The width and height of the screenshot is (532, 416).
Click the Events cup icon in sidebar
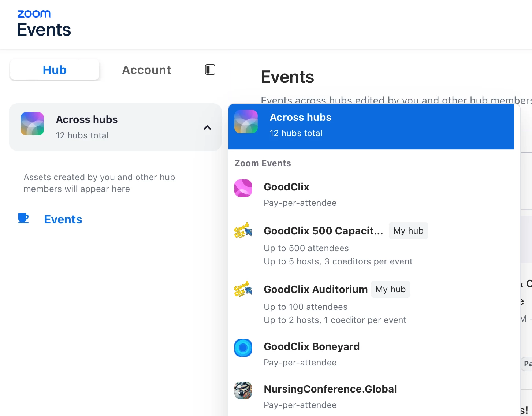[23, 219]
